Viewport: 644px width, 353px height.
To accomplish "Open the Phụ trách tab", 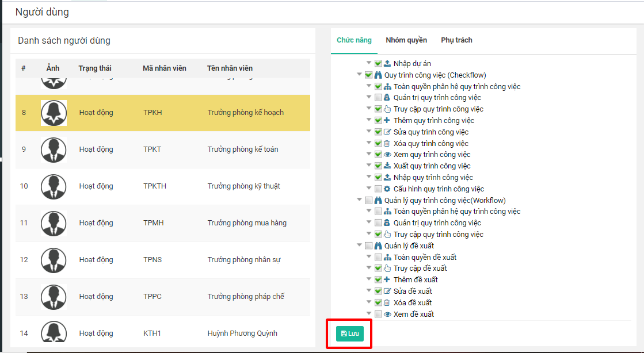I will click(x=456, y=40).
